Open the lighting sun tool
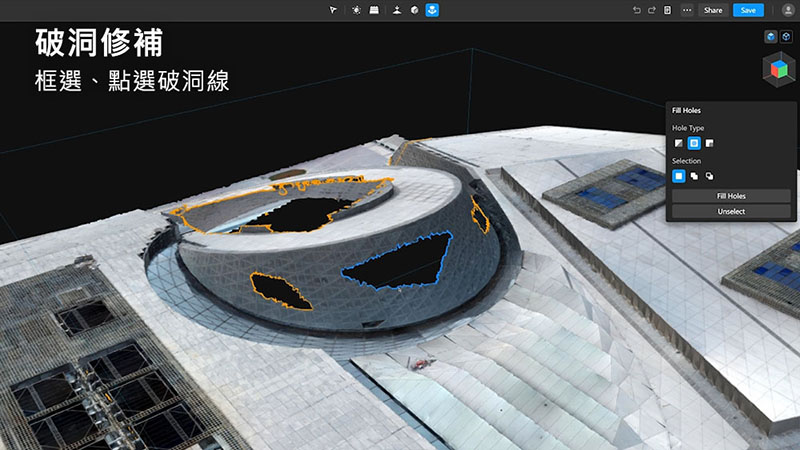Viewport: 800px width, 450px height. 356,10
